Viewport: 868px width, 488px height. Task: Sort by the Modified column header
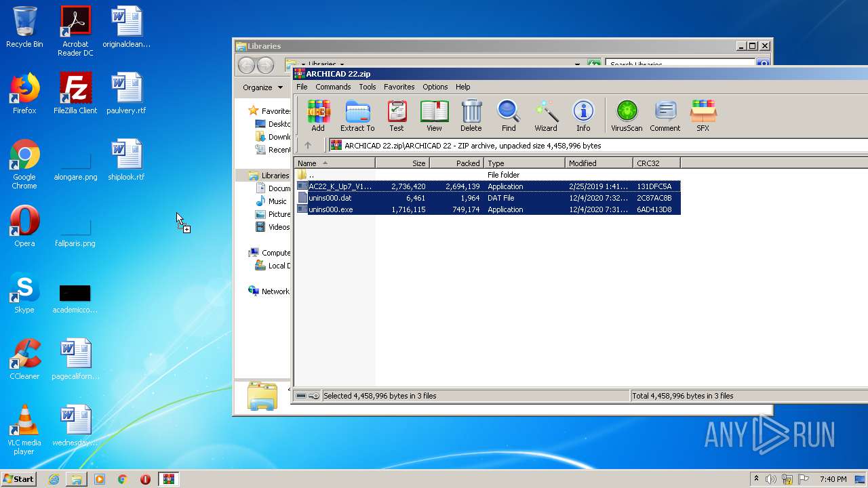tap(599, 163)
